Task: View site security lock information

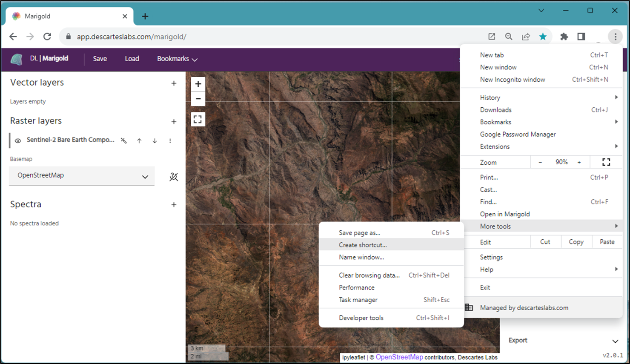Action: click(x=68, y=37)
